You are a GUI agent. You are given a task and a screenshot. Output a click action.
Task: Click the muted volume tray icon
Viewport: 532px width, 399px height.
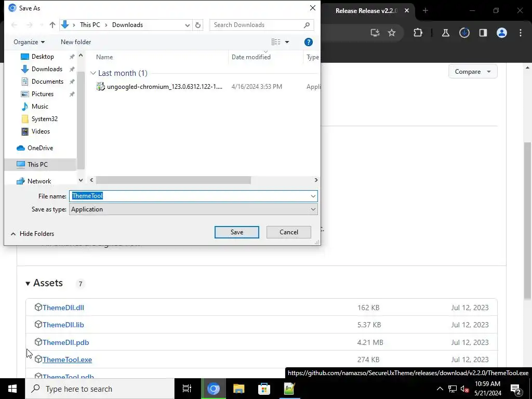[x=464, y=389]
